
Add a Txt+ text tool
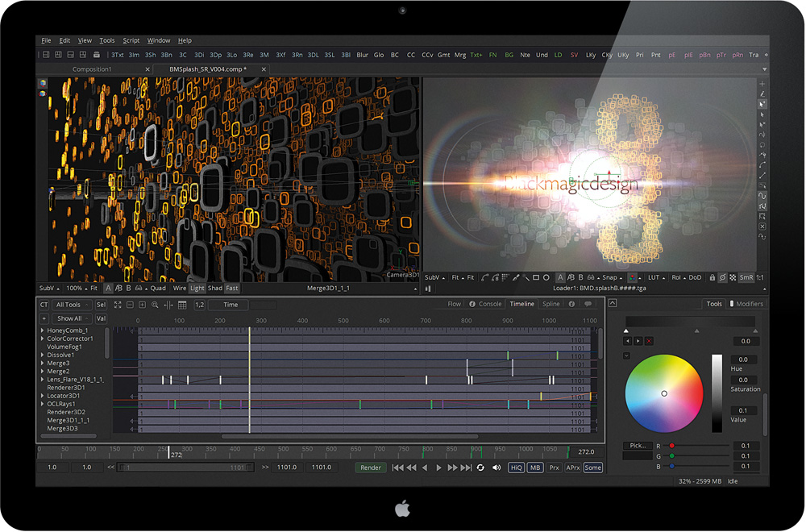coord(476,55)
